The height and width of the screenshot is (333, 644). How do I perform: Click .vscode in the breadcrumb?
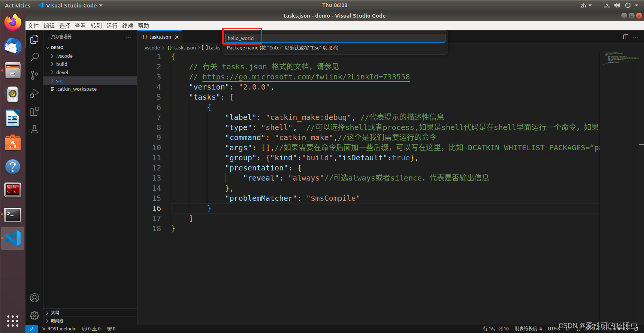pyautogui.click(x=152, y=48)
